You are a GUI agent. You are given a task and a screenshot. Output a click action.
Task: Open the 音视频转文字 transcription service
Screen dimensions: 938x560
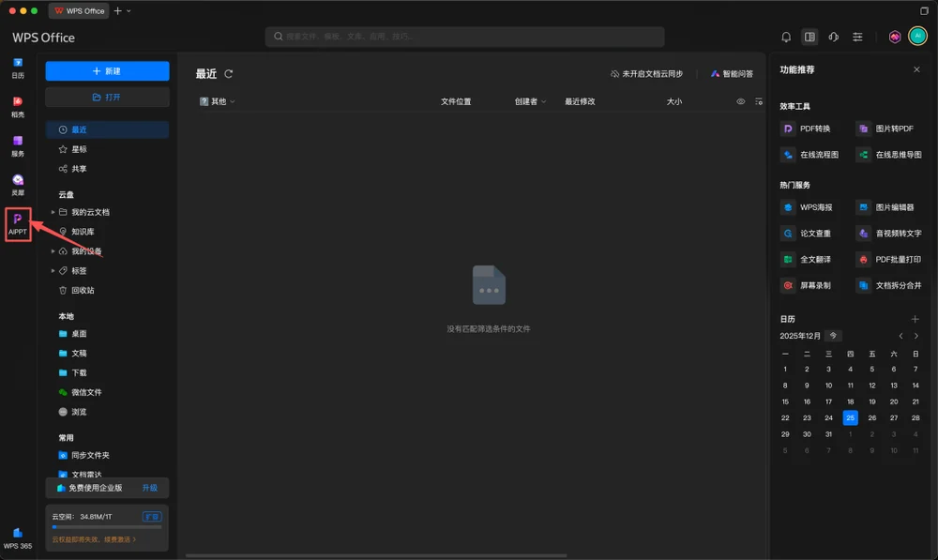[x=889, y=234]
